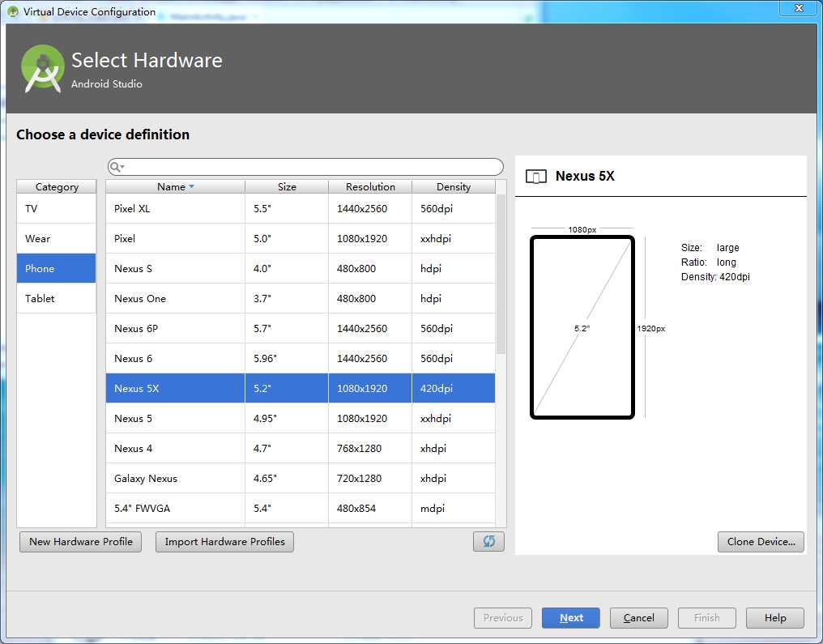
Task: Click the Category column header
Action: click(x=57, y=187)
